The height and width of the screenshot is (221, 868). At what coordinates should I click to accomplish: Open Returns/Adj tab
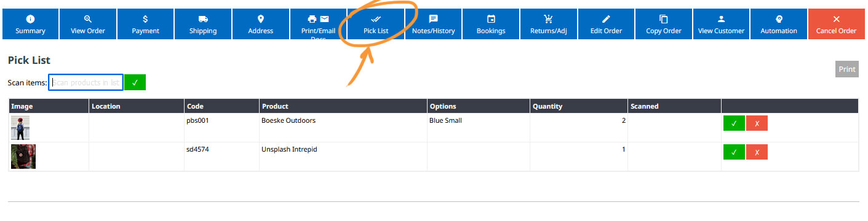[548, 24]
